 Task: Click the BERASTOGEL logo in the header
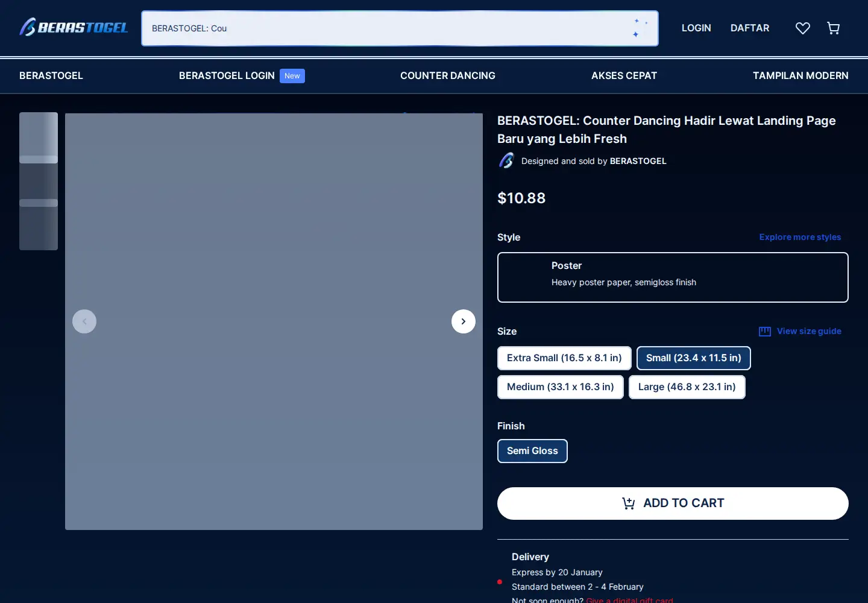pos(74,28)
